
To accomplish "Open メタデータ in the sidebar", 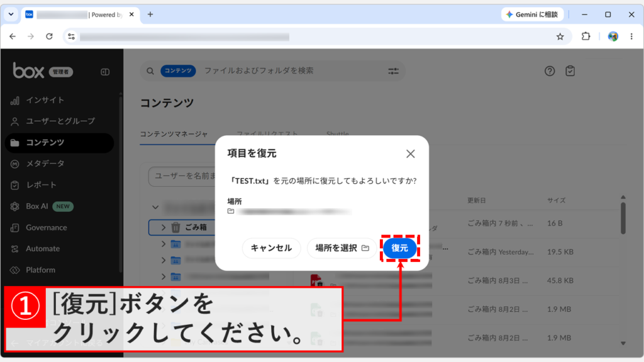I will pos(45,164).
